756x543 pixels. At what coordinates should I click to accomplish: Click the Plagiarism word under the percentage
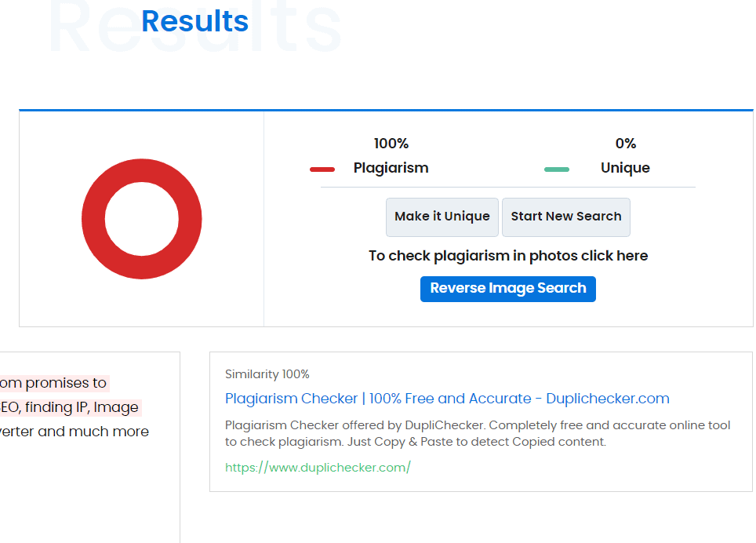(x=391, y=168)
